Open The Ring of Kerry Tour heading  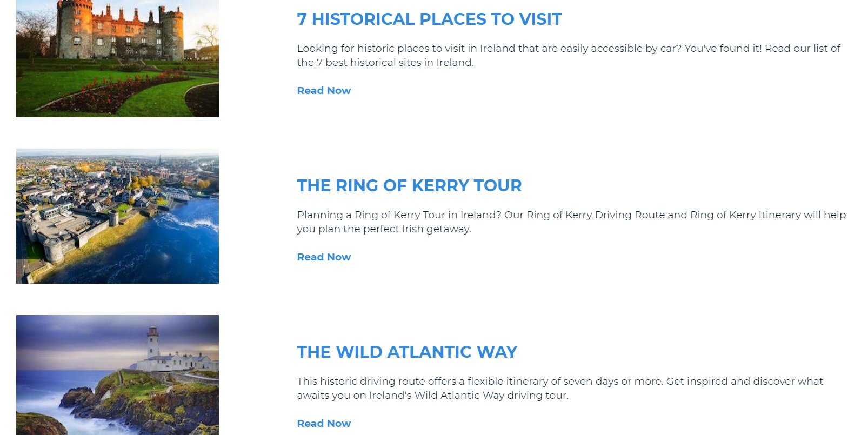[x=409, y=186]
